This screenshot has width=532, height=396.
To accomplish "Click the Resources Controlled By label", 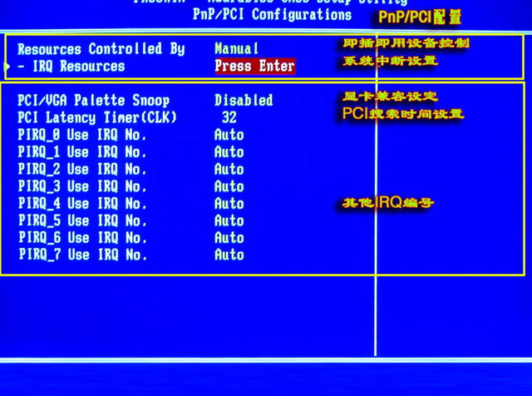I will pyautogui.click(x=101, y=49).
